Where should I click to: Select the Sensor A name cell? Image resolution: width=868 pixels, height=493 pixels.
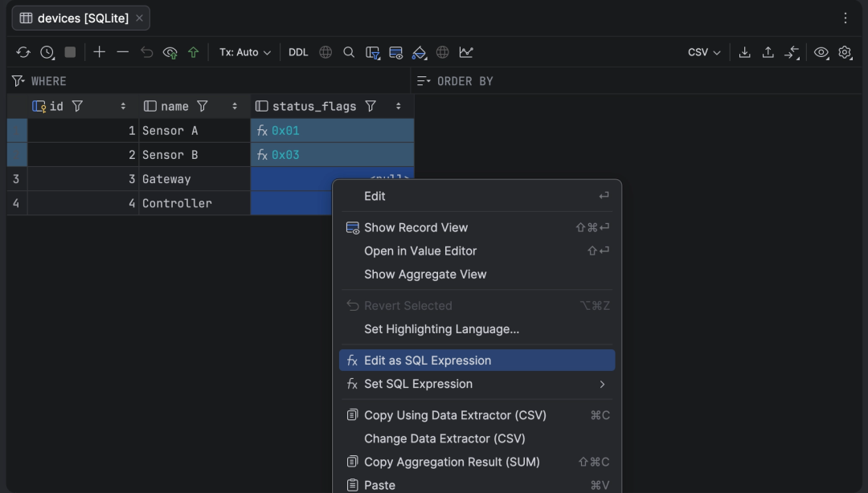(x=194, y=131)
